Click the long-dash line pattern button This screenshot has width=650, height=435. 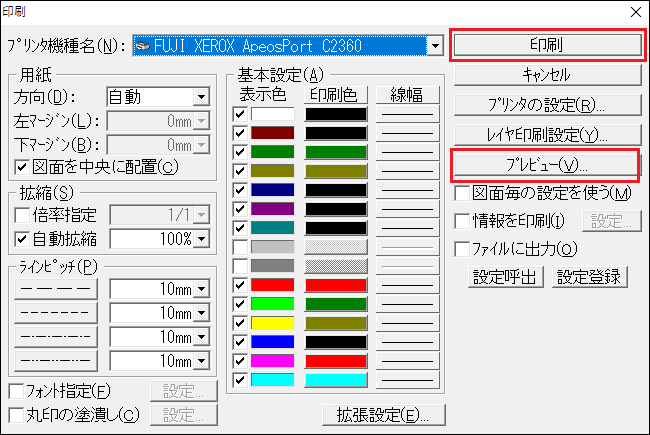[56, 289]
